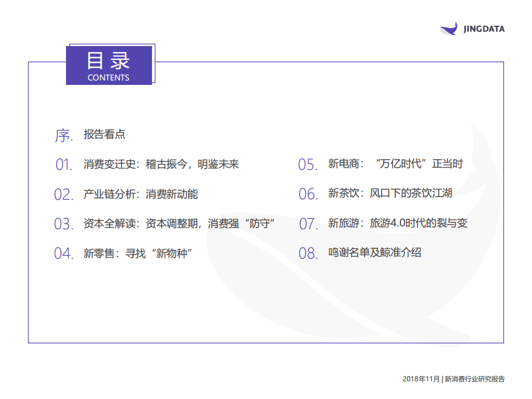Viewport: 532px width, 399px height.
Task: Click the JINGDATA wordmark text
Action: [484, 29]
